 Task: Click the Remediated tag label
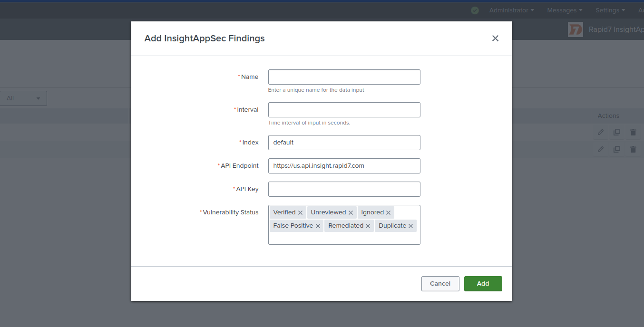pyautogui.click(x=346, y=226)
